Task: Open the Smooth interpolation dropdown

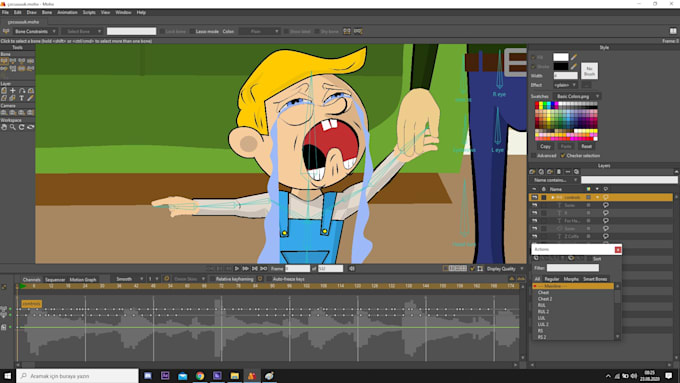Action: click(x=127, y=279)
